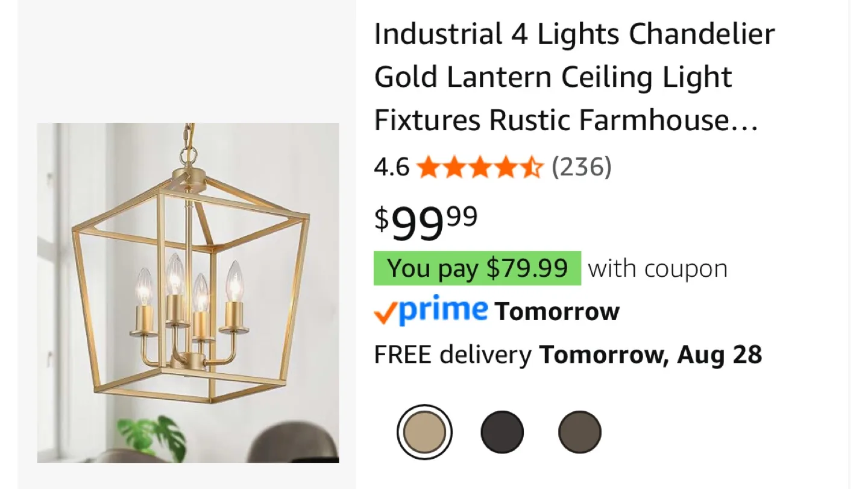The height and width of the screenshot is (489, 868).
Task: Select the gold color swatch
Action: click(425, 432)
